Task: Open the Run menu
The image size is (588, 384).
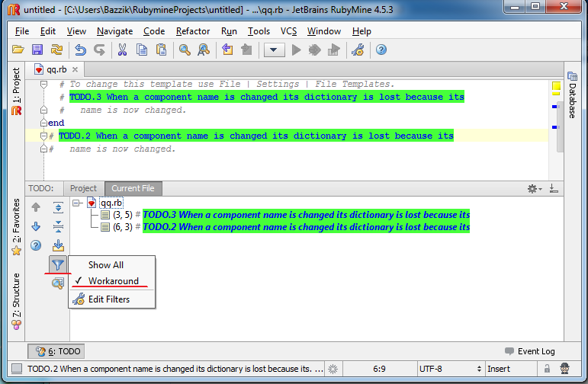Action: tap(229, 31)
